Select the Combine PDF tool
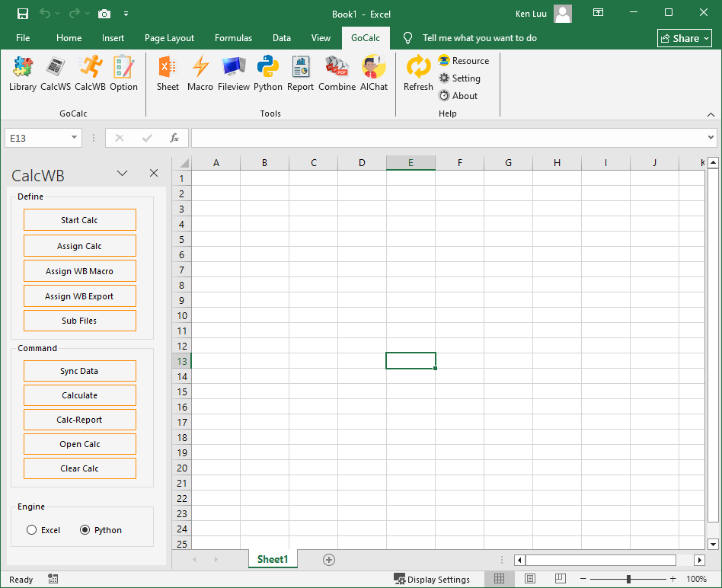 point(337,74)
